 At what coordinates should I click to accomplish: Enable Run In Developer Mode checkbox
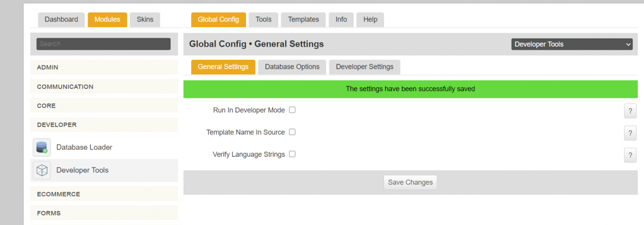(x=292, y=110)
